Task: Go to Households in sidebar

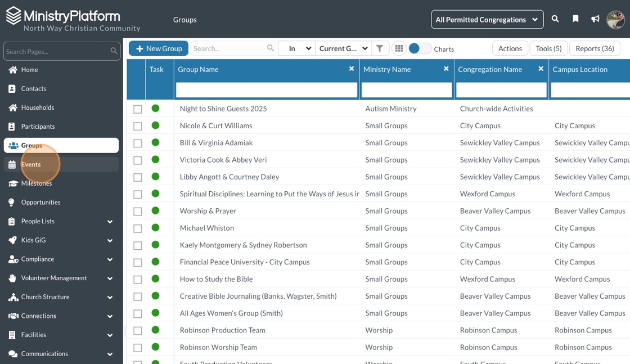Action: pyautogui.click(x=38, y=107)
